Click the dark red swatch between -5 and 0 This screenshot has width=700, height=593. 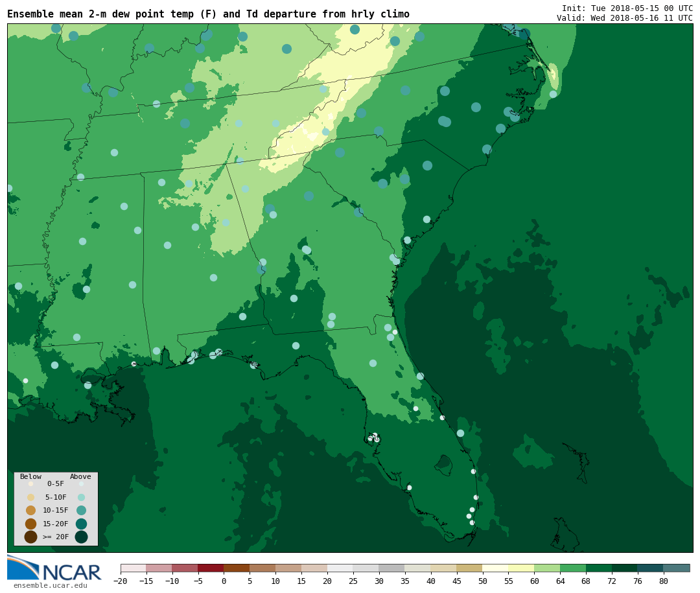(211, 568)
